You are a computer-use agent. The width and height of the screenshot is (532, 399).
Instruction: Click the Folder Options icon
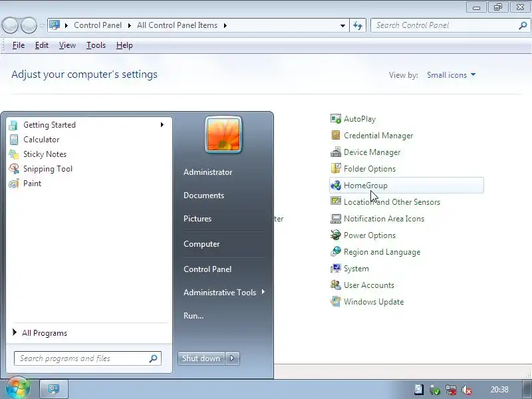[336, 169]
